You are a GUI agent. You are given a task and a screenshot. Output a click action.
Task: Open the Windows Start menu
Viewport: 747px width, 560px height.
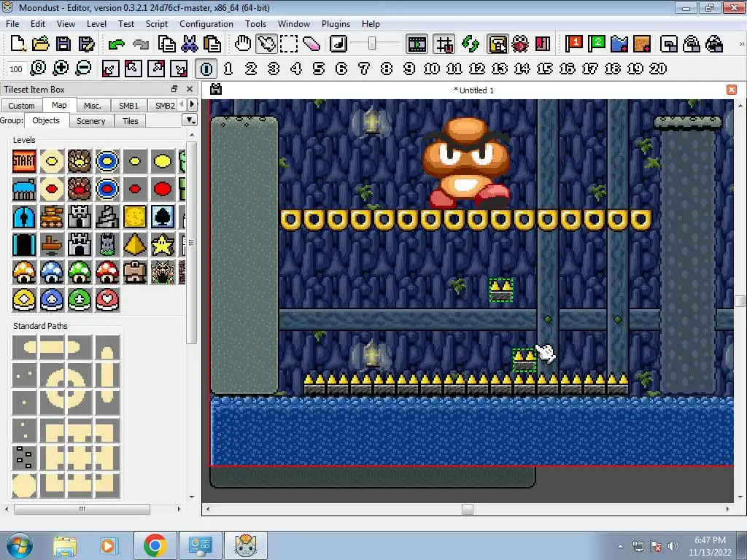click(20, 545)
